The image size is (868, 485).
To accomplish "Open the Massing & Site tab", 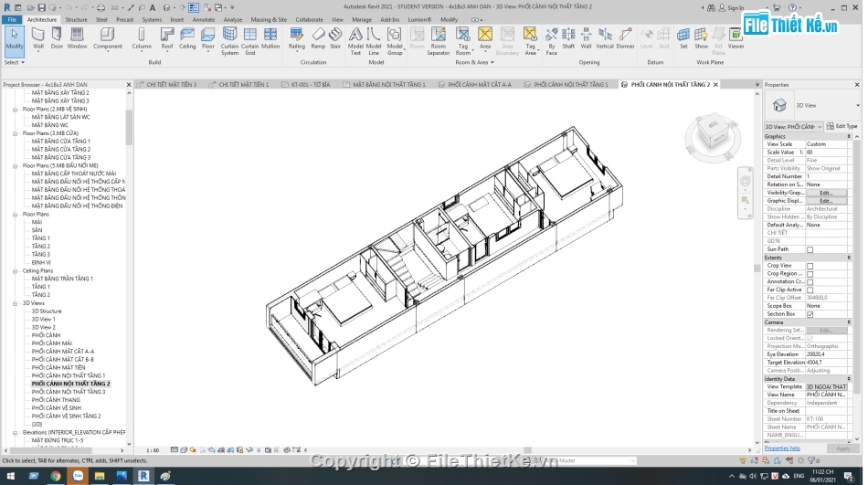I will pos(269,19).
